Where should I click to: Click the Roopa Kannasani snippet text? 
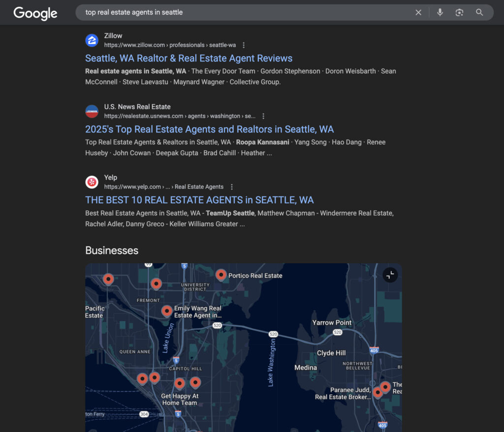(x=263, y=142)
